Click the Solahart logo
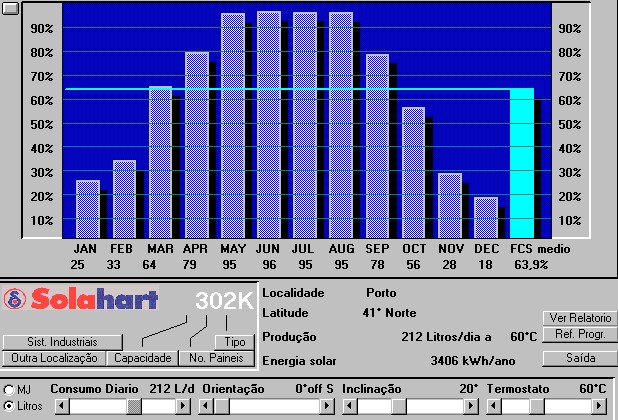The width and height of the screenshot is (618, 420). click(81, 299)
